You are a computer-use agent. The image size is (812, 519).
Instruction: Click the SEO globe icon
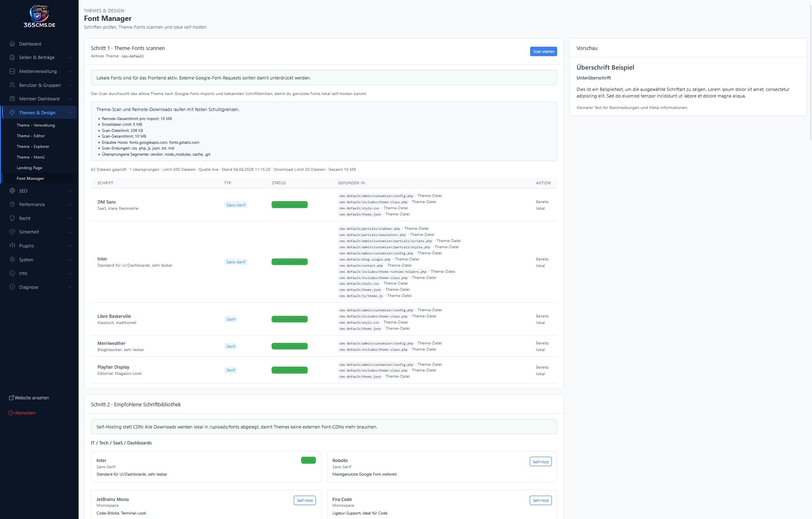point(12,191)
